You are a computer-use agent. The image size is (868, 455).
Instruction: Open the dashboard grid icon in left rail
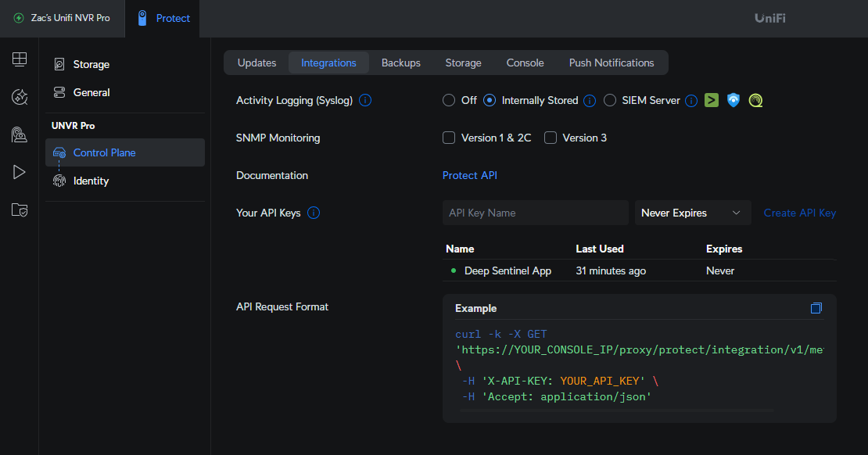[20, 59]
